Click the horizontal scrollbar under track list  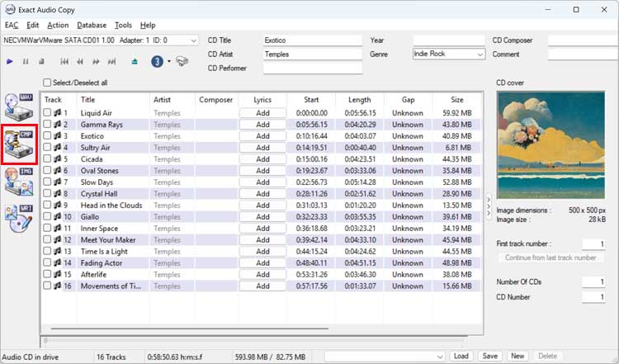(190, 328)
